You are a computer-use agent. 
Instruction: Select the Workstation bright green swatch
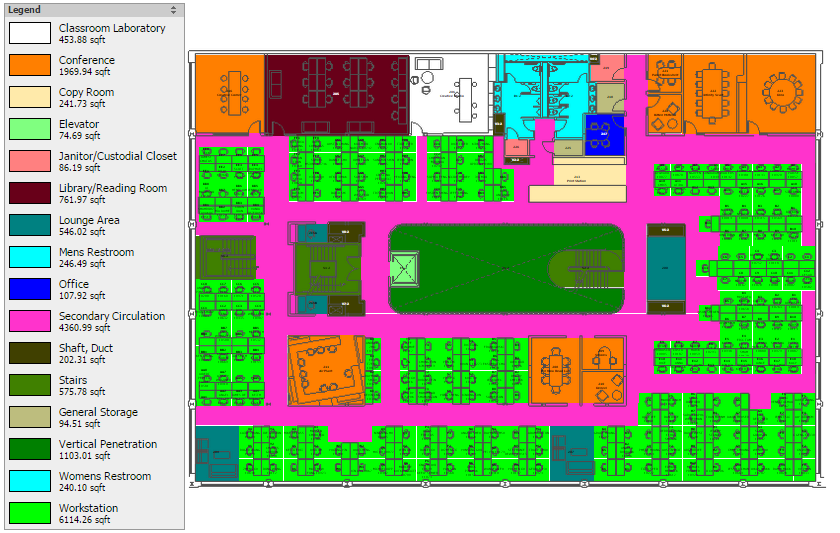30,513
